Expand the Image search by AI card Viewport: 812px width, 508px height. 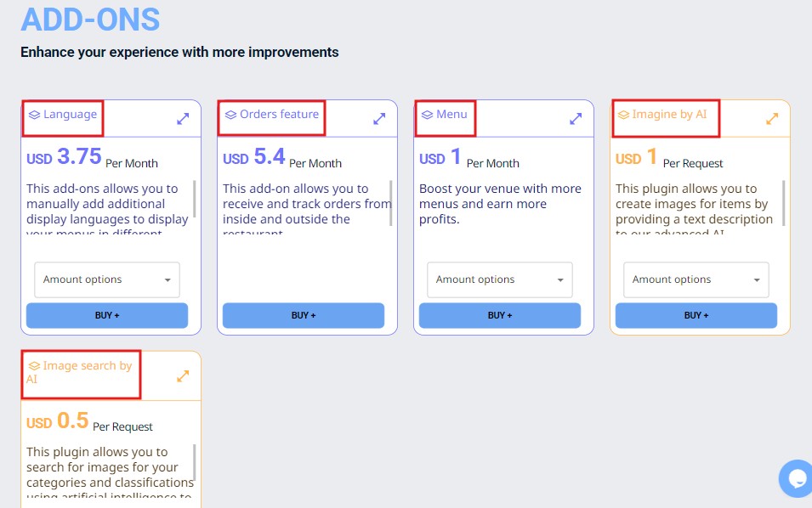pos(183,375)
